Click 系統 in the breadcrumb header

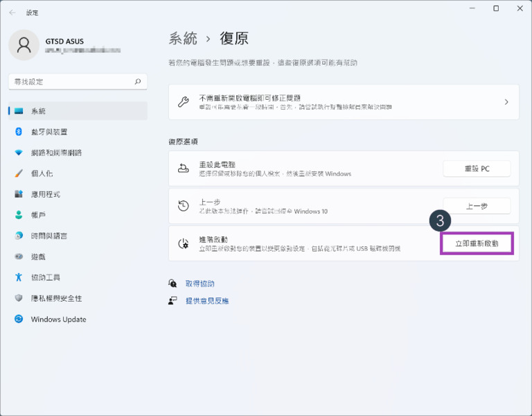tap(183, 38)
